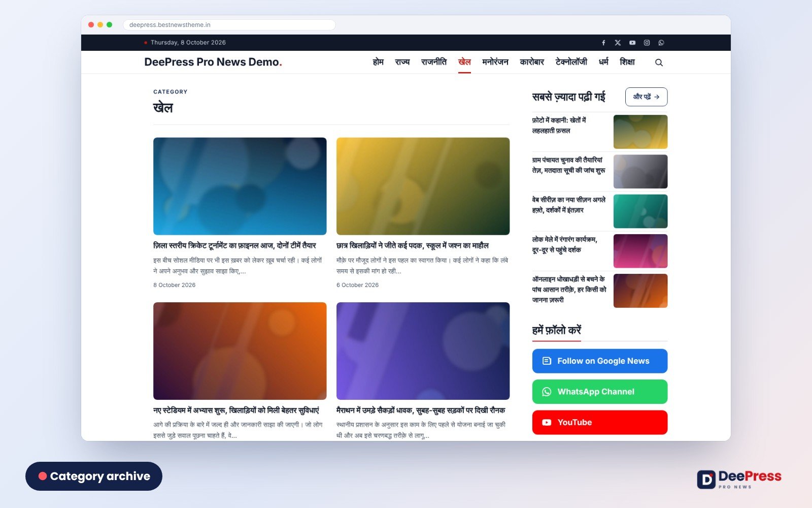
Task: Open the X (Twitter) icon in top bar
Action: 618,43
